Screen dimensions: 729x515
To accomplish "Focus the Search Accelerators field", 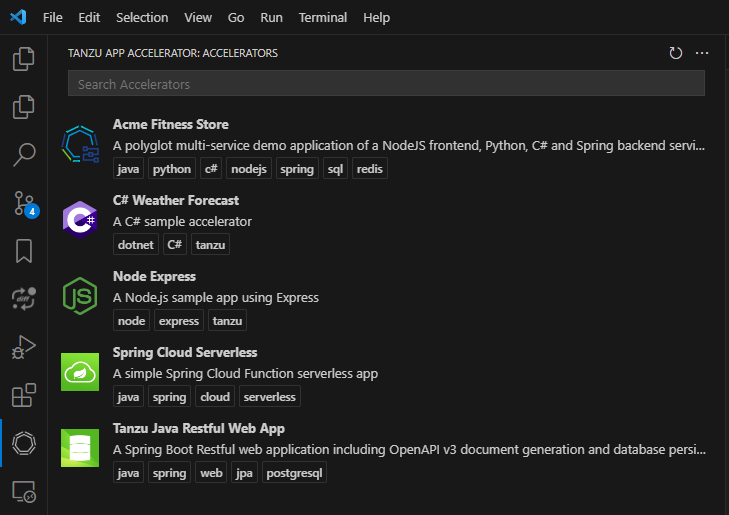I will [x=386, y=83].
